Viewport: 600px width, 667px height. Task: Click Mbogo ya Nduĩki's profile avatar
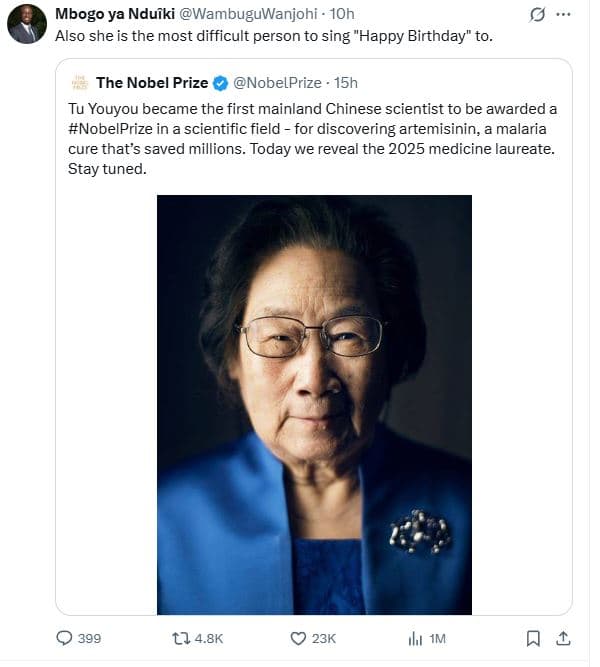click(26, 24)
